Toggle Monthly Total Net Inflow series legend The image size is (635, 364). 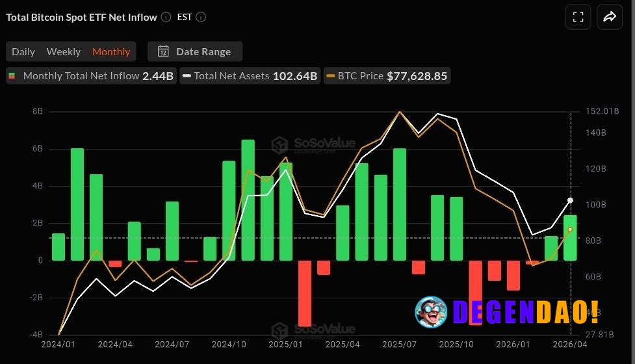pos(91,75)
